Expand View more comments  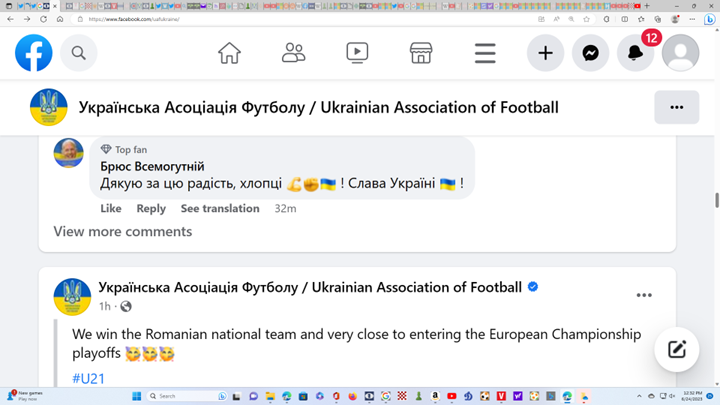[122, 232]
